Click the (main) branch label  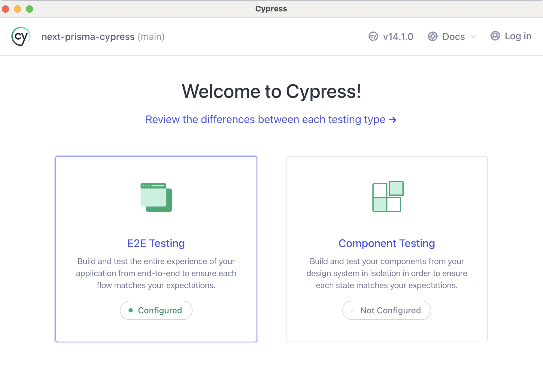(x=151, y=37)
